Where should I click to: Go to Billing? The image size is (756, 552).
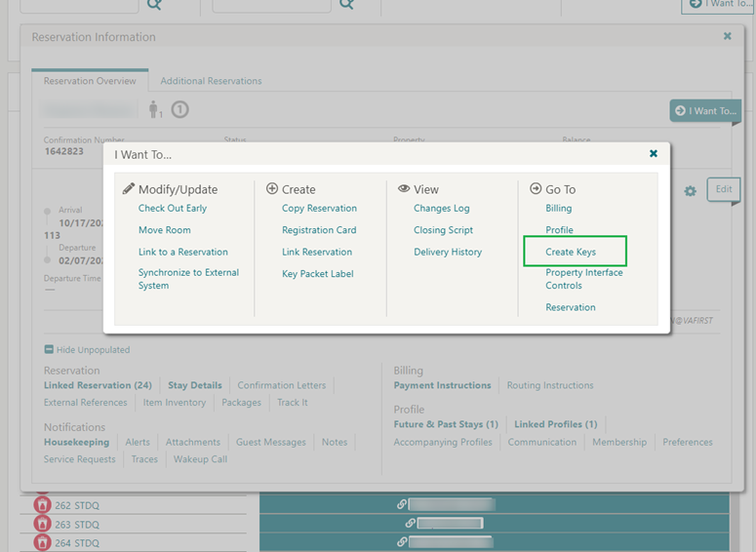point(558,209)
